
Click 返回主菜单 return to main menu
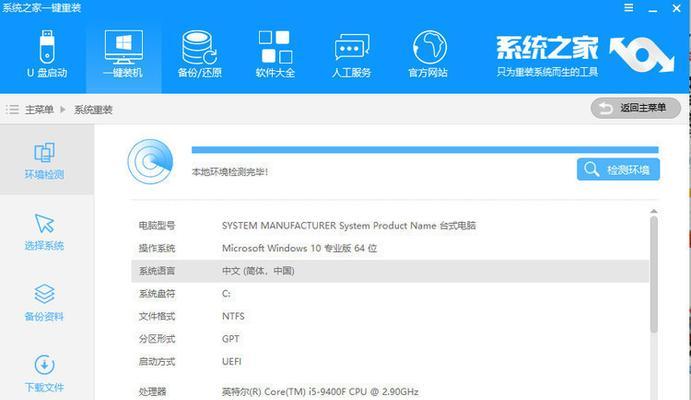point(635,108)
